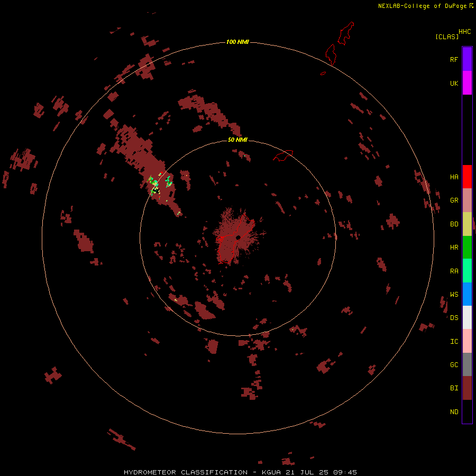The width and height of the screenshot is (476, 476).
Task: Choose the white DS legend swatch
Action: 467,317
